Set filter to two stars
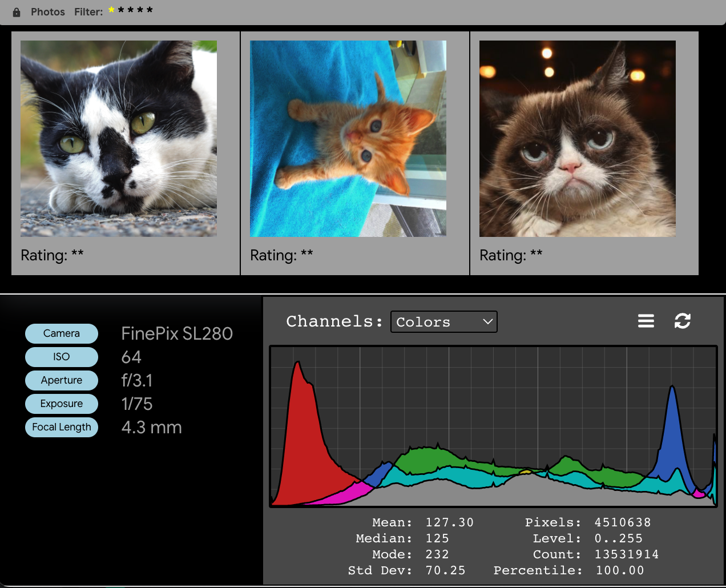This screenshot has height=588, width=726. (x=121, y=10)
